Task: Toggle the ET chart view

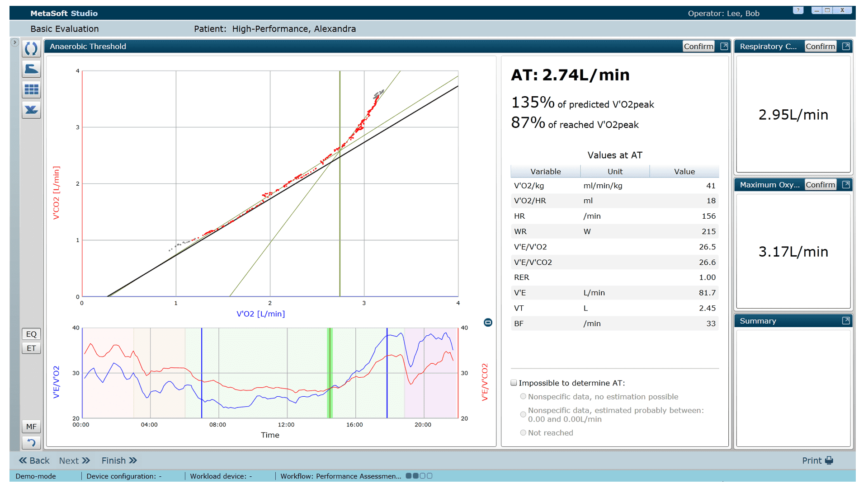Action: [31, 348]
